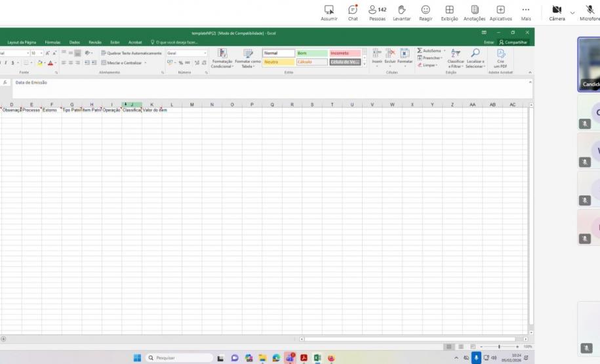Click the Excluir cells icon
The width and height of the screenshot is (600, 364).
click(391, 54)
